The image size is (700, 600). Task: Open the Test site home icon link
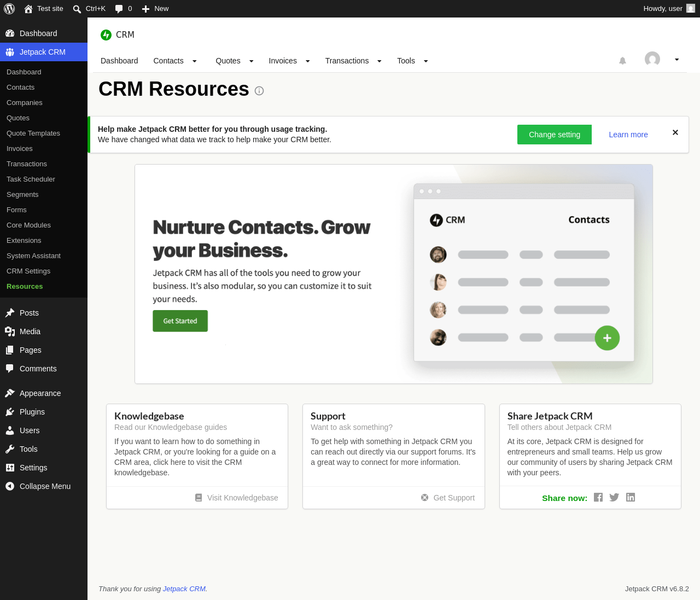pyautogui.click(x=28, y=9)
